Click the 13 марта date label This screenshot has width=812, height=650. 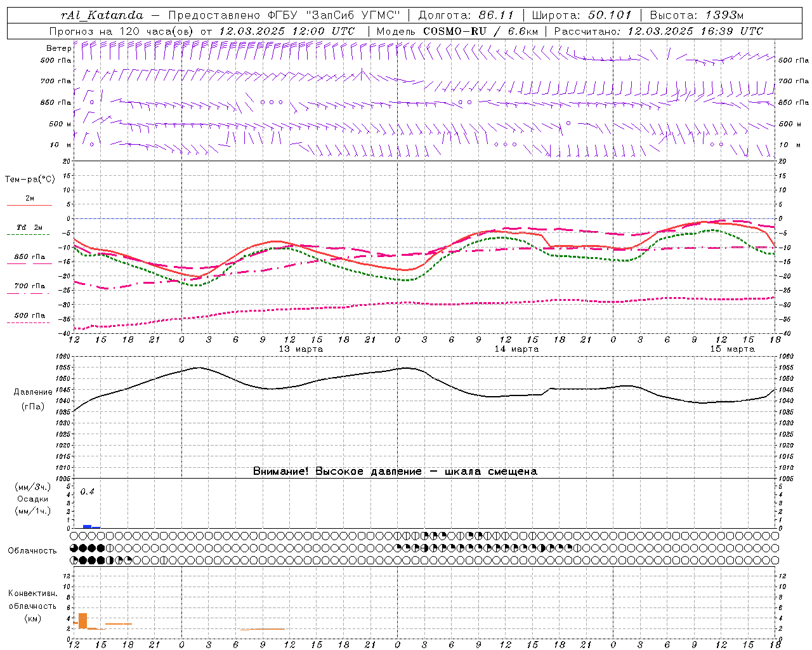coord(301,349)
